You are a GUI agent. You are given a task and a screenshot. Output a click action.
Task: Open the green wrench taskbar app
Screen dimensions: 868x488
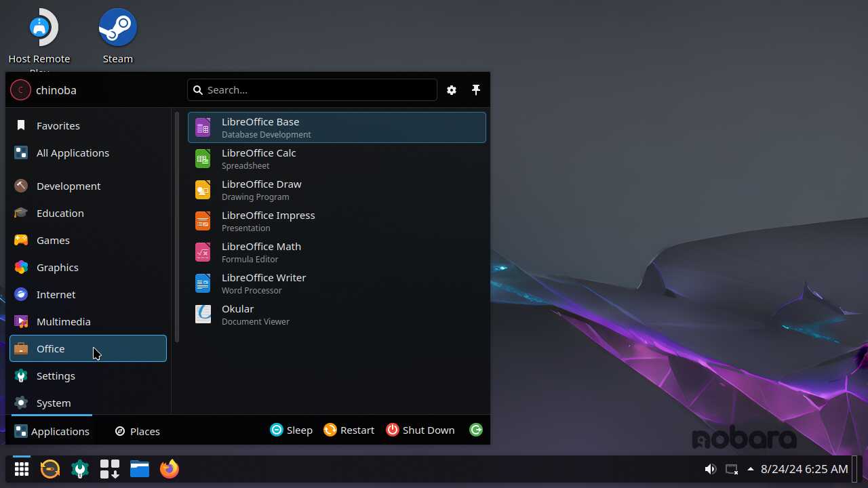coord(80,468)
